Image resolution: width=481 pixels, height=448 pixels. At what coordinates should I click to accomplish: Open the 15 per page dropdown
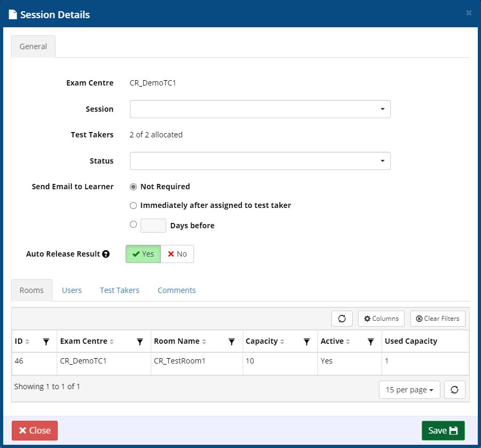[409, 390]
